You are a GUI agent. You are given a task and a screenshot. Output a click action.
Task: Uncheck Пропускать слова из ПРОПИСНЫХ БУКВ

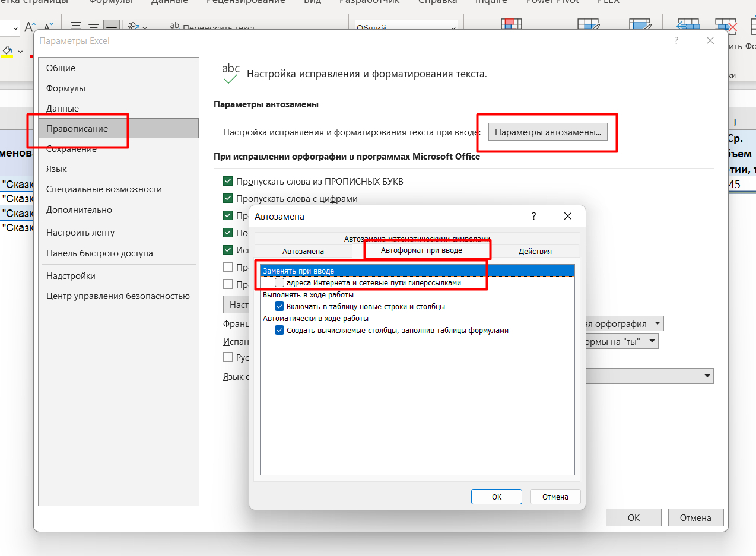[x=228, y=181]
